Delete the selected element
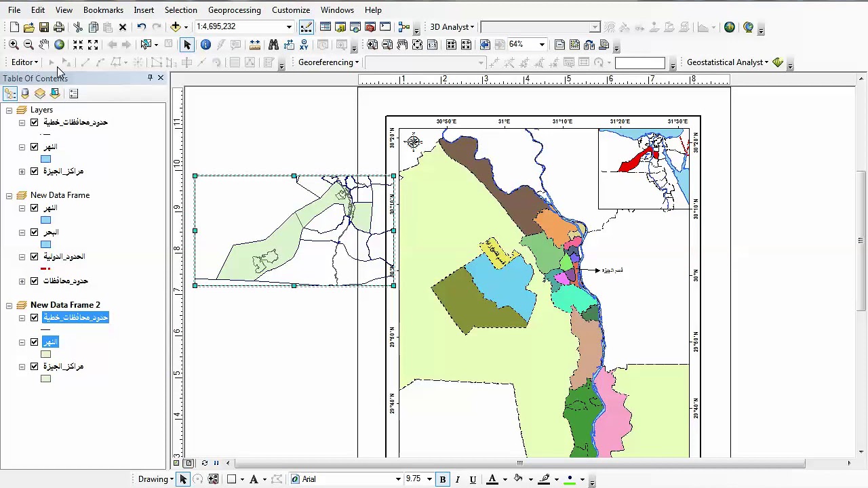868x488 pixels. click(x=123, y=27)
